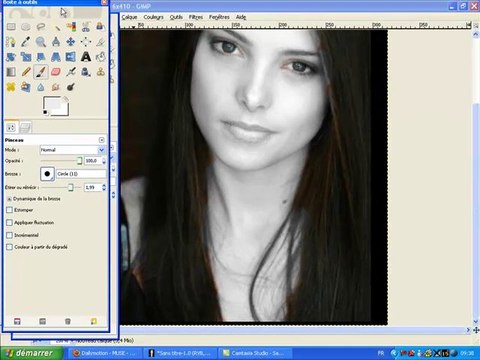The width and height of the screenshot is (480, 360).
Task: Open the tool options tab configuration menu
Action: tap(102, 140)
